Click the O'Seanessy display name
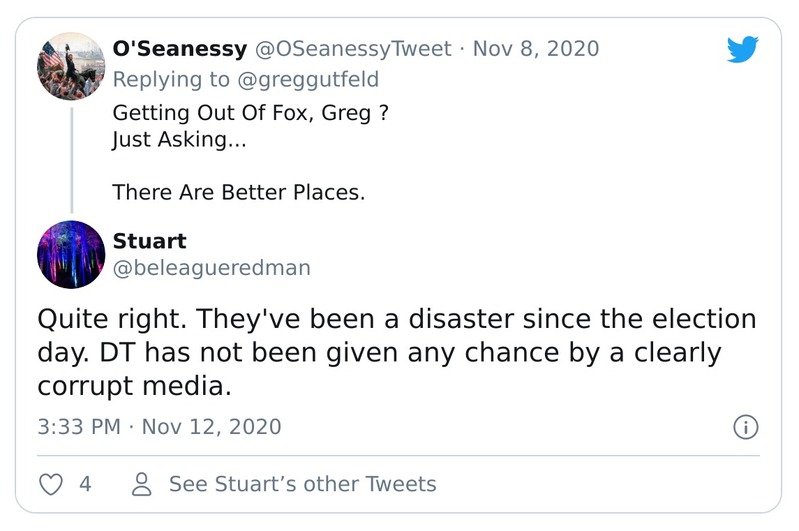 pyautogui.click(x=181, y=48)
